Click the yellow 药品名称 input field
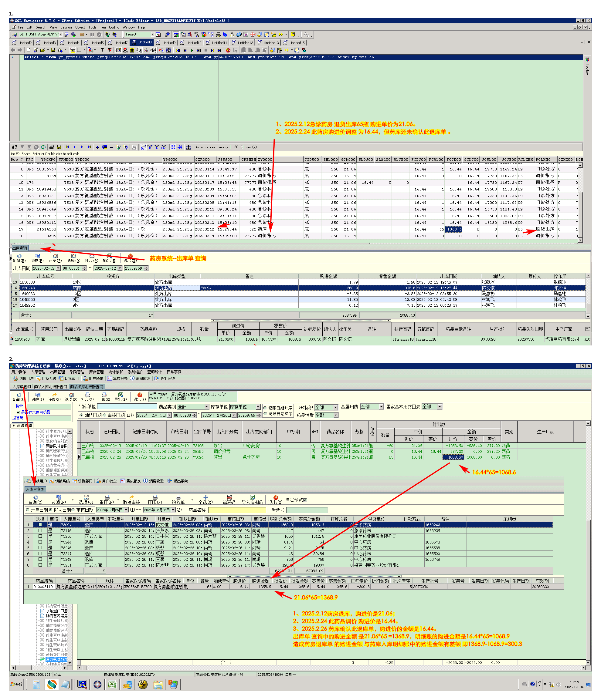The height and width of the screenshot is (700, 601). (x=237, y=510)
